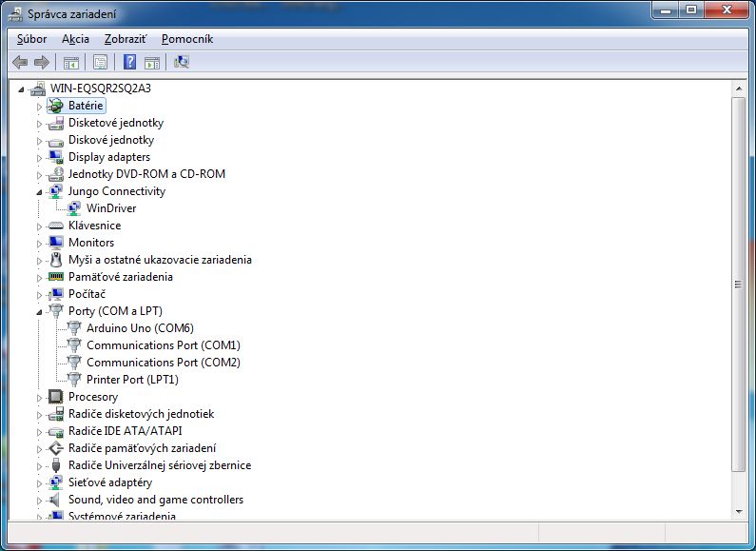This screenshot has width=756, height=551.
Task: Click the mouse icon beside Myši a ostatné
Action: (x=56, y=260)
